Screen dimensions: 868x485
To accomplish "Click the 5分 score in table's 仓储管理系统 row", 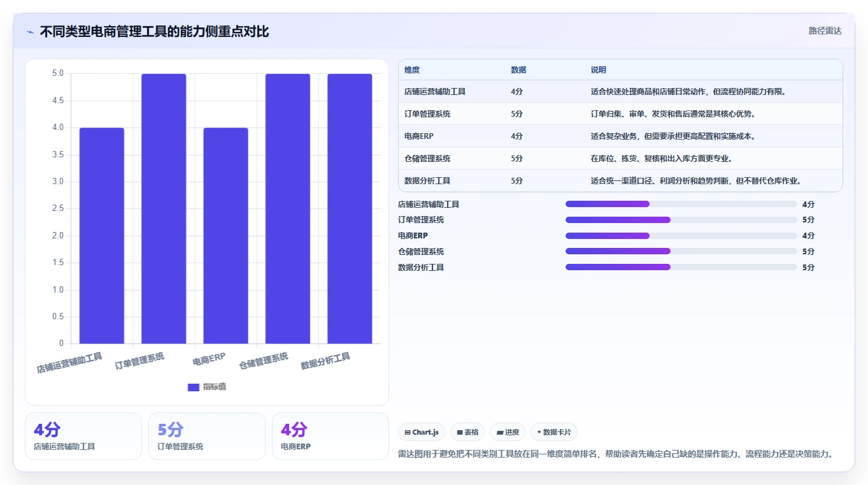I will pos(516,159).
